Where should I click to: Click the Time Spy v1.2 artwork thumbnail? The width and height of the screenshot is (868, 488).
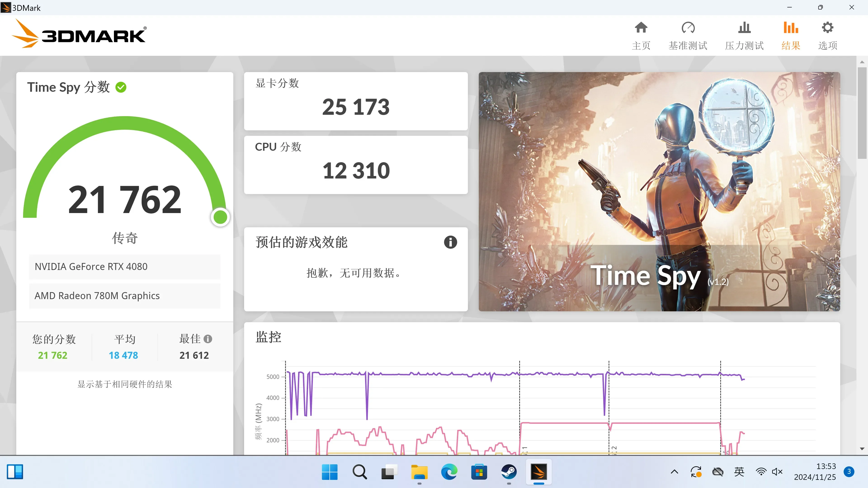(659, 191)
